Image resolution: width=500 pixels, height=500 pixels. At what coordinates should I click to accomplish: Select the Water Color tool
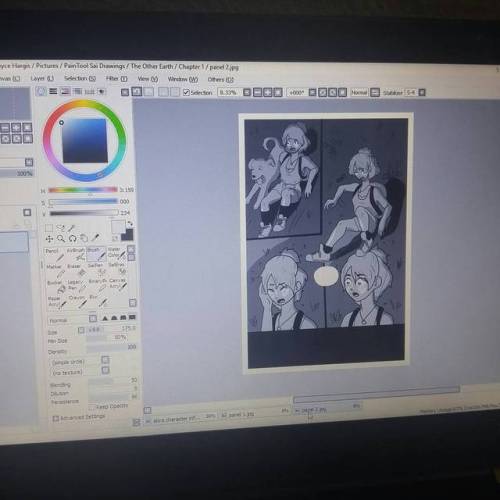(x=116, y=254)
